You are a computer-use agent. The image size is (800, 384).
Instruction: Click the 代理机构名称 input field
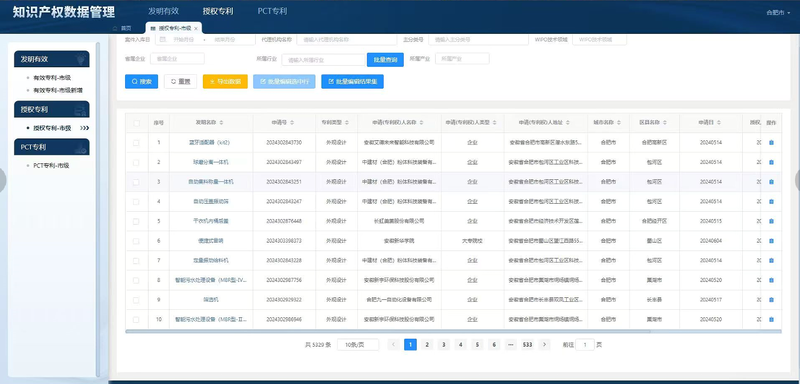pyautogui.click(x=346, y=39)
